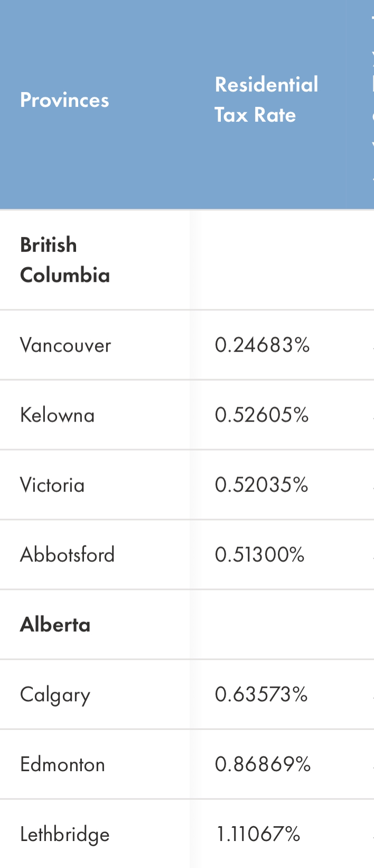Click the empty rate cell beside Alberta
The height and width of the screenshot is (868, 374).
[x=282, y=625]
